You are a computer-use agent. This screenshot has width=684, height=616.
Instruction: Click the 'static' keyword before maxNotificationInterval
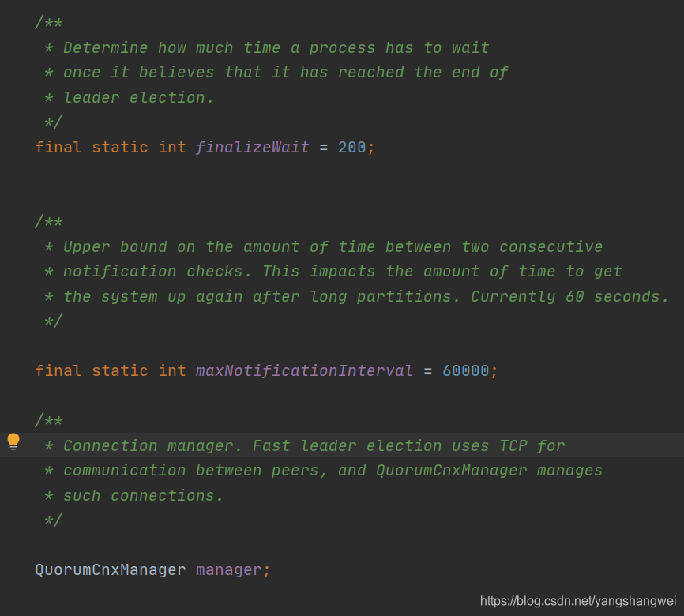(119, 370)
